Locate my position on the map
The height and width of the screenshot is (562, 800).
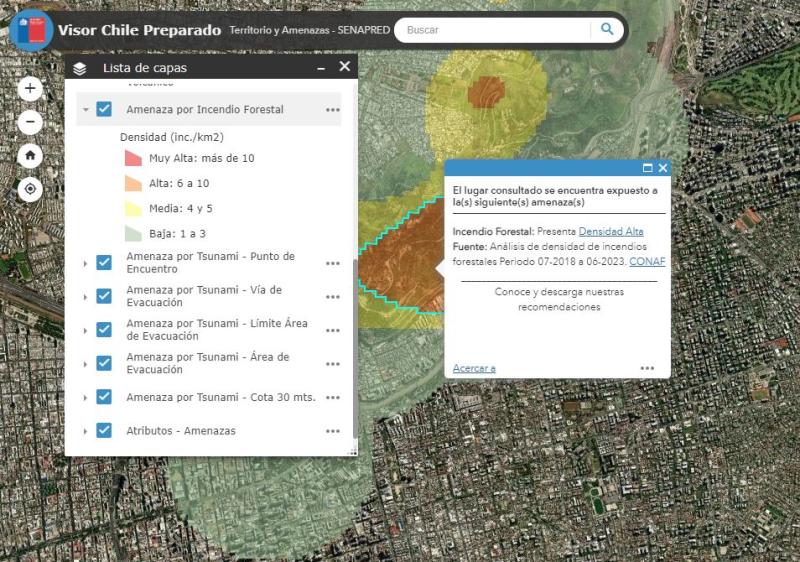[x=30, y=188]
